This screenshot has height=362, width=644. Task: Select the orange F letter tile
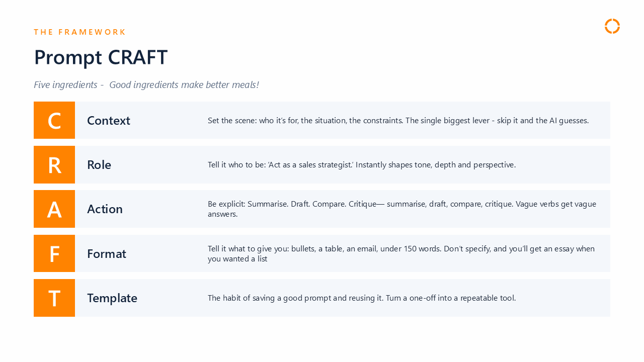54,253
